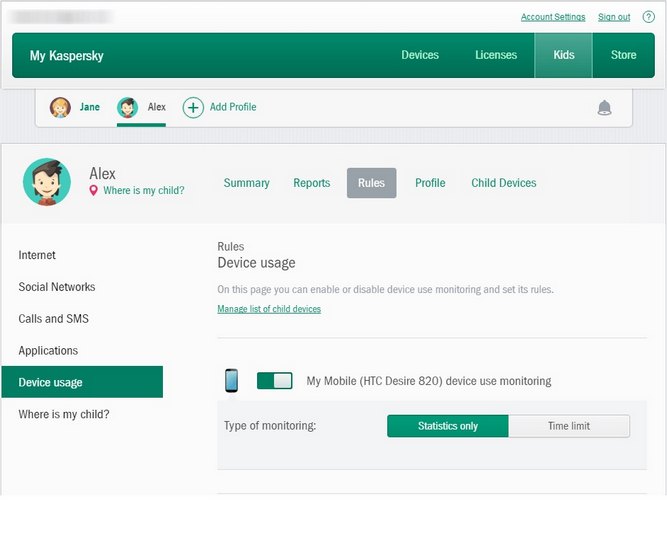This screenshot has width=667, height=533.
Task: Click the Add Profile plus icon
Action: point(193,108)
